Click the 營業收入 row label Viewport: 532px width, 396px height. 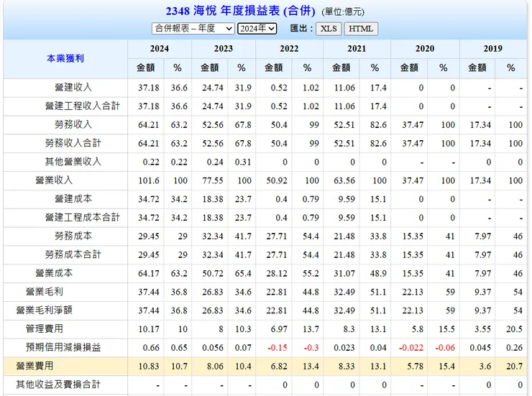coord(55,180)
